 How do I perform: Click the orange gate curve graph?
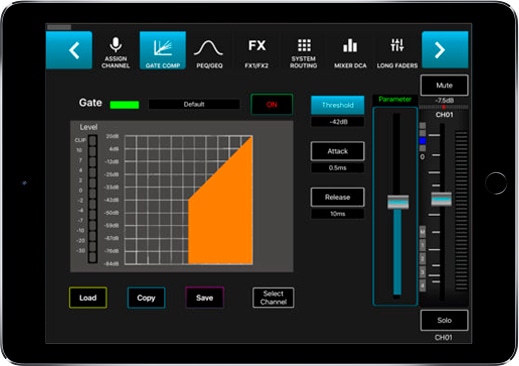189,200
